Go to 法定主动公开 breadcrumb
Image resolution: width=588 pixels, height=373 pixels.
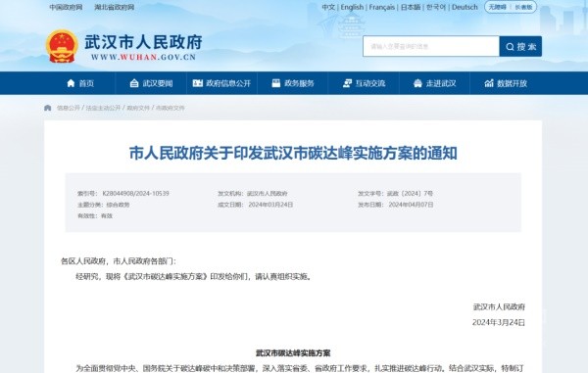[x=103, y=108]
